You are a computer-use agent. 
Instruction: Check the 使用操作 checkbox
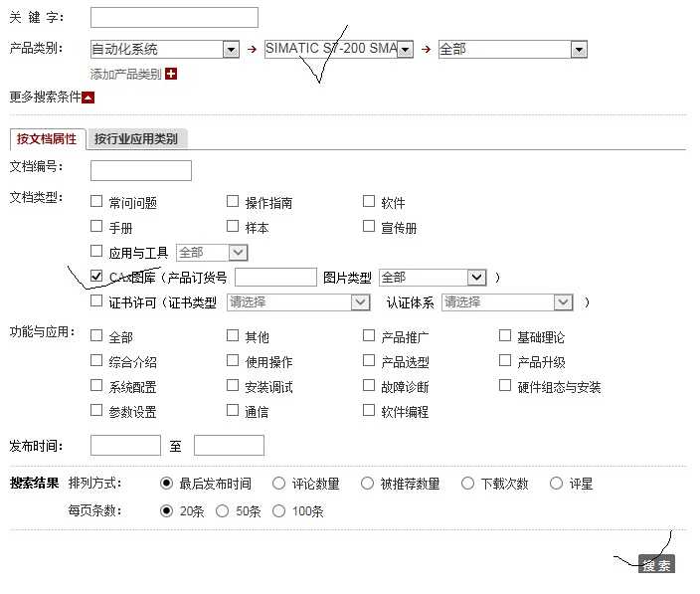click(x=233, y=360)
